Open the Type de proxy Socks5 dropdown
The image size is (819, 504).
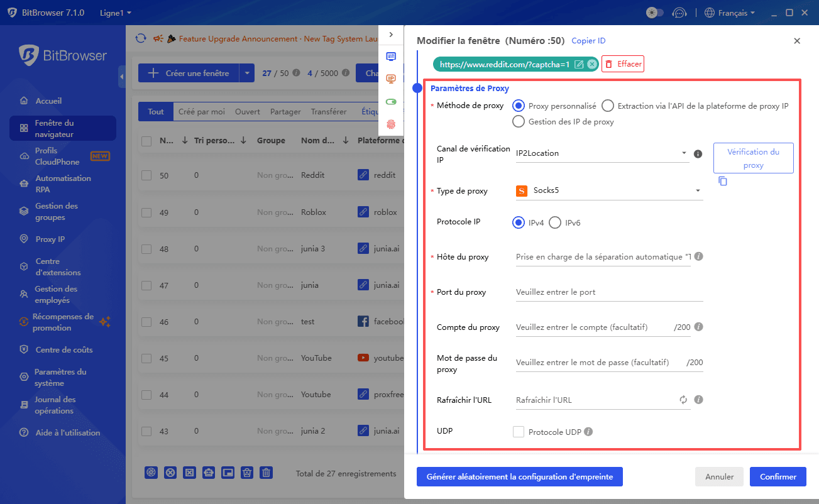609,191
